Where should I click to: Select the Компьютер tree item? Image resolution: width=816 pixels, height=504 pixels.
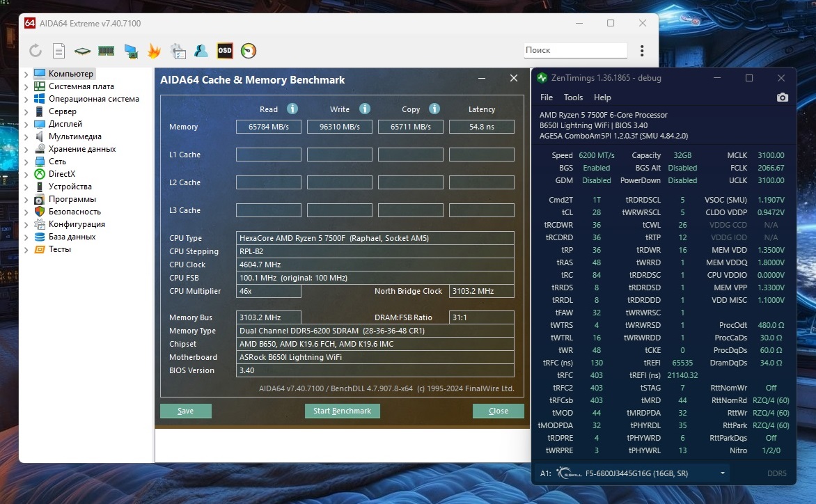71,74
